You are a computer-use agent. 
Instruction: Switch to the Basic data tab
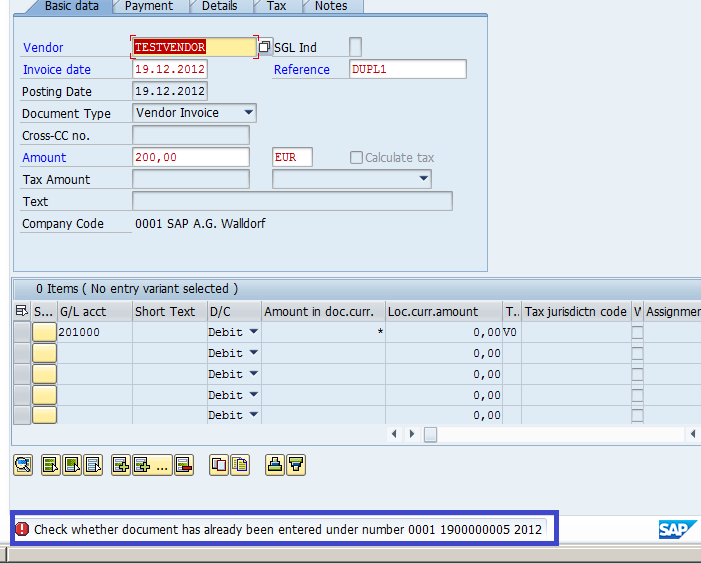pyautogui.click(x=72, y=6)
